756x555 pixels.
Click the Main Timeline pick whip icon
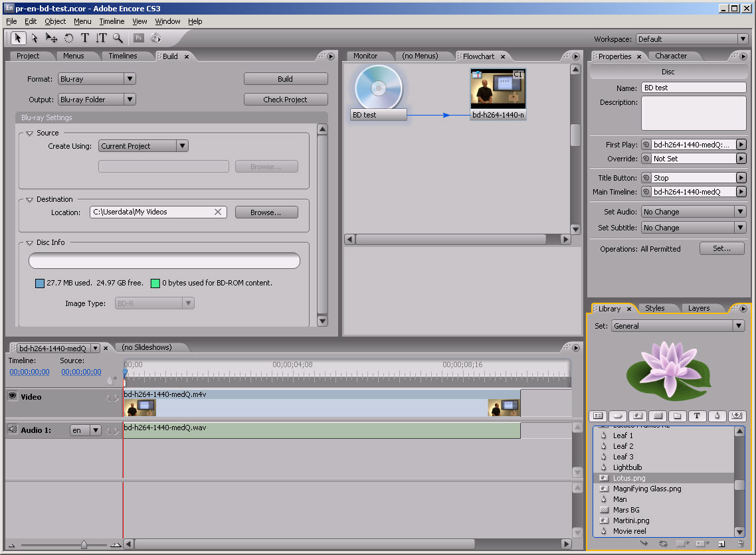click(646, 192)
